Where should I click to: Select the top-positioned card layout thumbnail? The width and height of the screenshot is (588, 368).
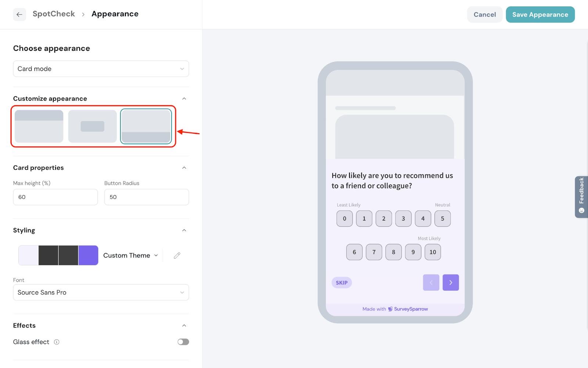point(39,126)
